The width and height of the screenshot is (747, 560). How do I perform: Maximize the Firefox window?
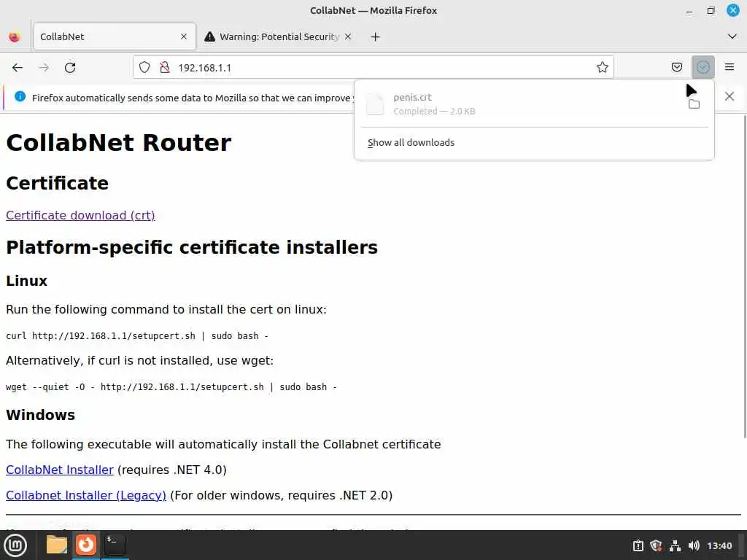(711, 10)
